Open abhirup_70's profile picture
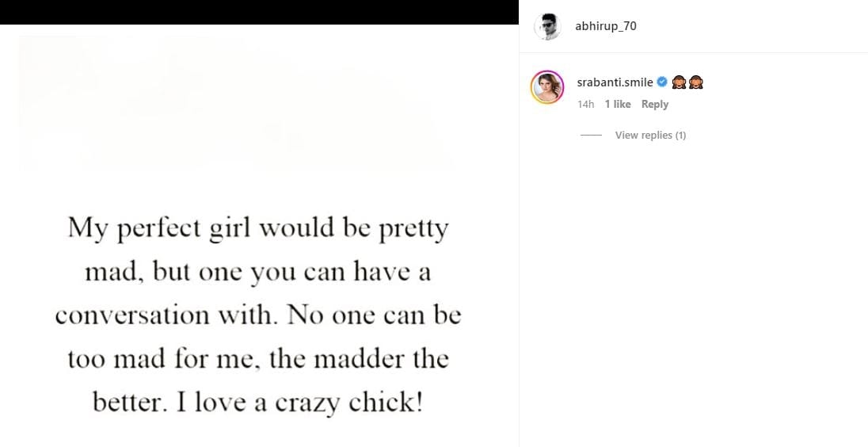 [547, 26]
